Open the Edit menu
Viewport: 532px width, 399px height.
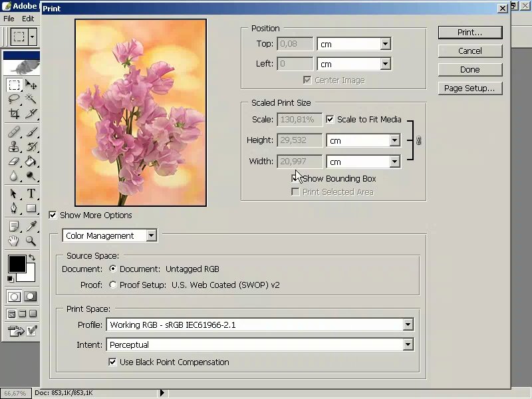pos(28,19)
